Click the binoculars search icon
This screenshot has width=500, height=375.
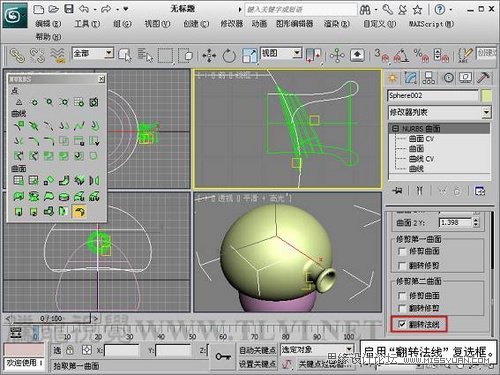tap(365, 10)
